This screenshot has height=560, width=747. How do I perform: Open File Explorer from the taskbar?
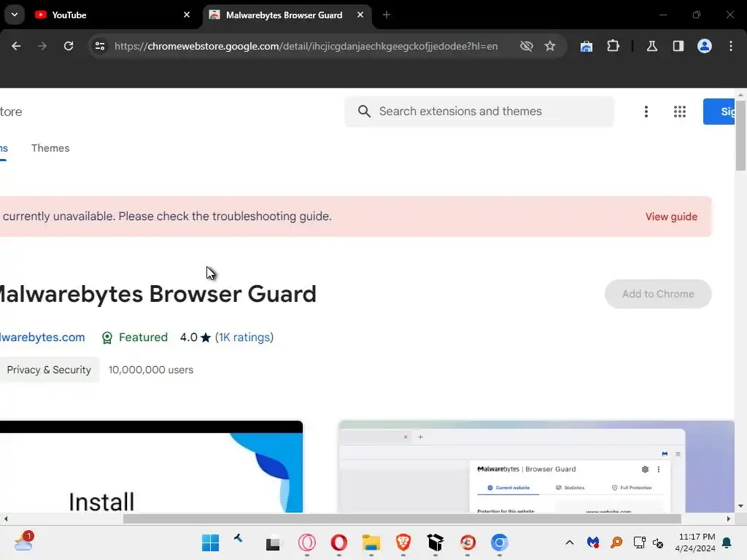click(x=371, y=542)
